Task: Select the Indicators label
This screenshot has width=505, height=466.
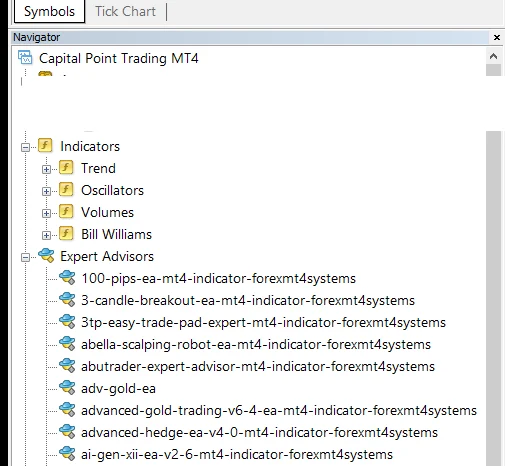Action: point(90,147)
